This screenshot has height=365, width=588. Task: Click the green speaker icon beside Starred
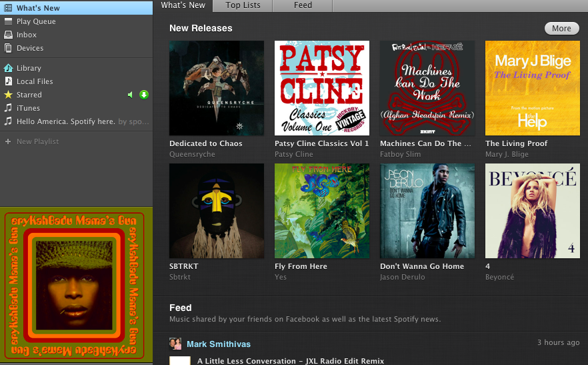click(x=130, y=95)
